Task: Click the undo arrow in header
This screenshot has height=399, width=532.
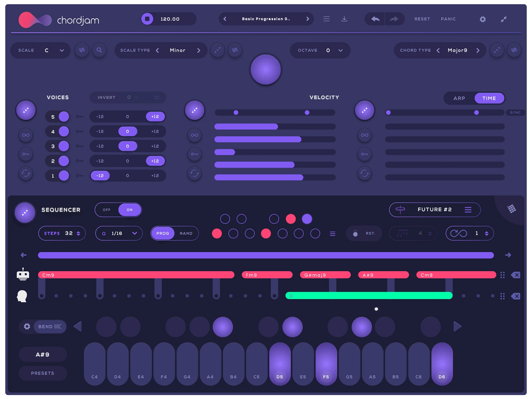Action: (375, 19)
